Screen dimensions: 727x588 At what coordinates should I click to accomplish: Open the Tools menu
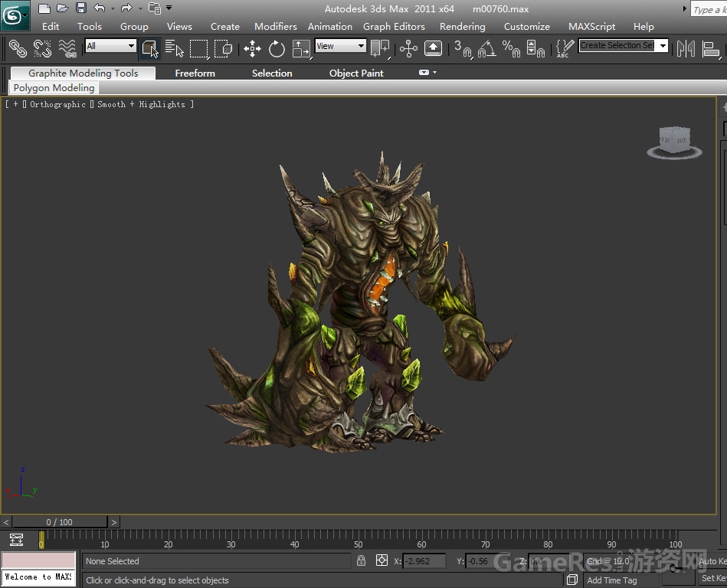[x=90, y=26]
